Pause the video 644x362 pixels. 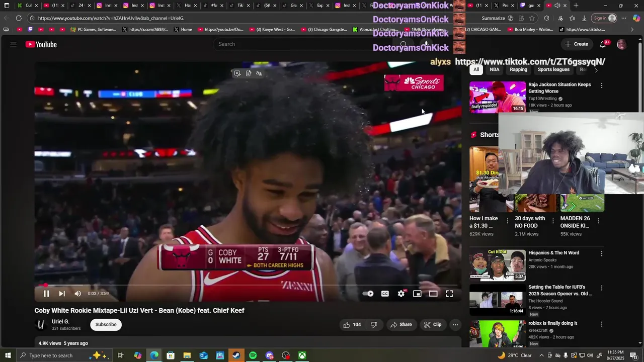click(46, 294)
